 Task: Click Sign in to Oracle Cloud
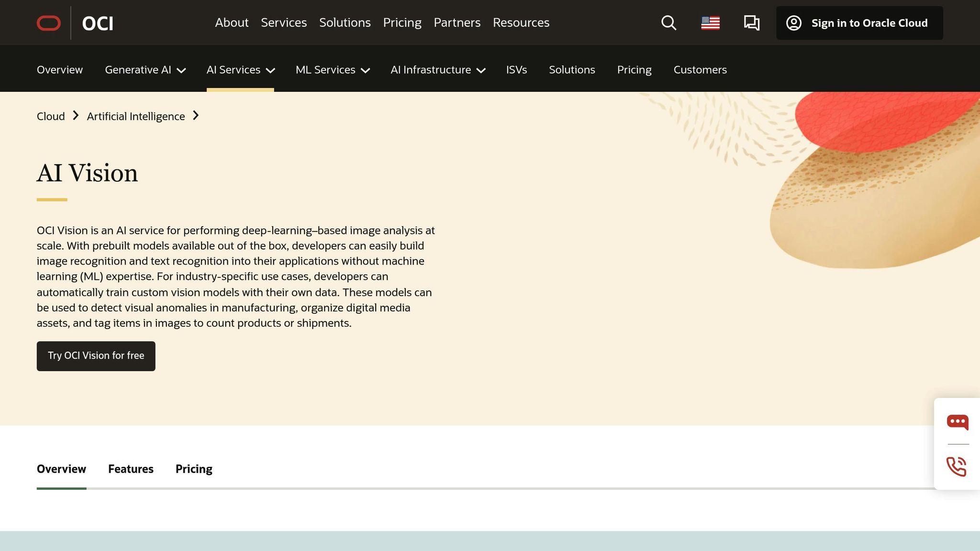click(x=869, y=23)
